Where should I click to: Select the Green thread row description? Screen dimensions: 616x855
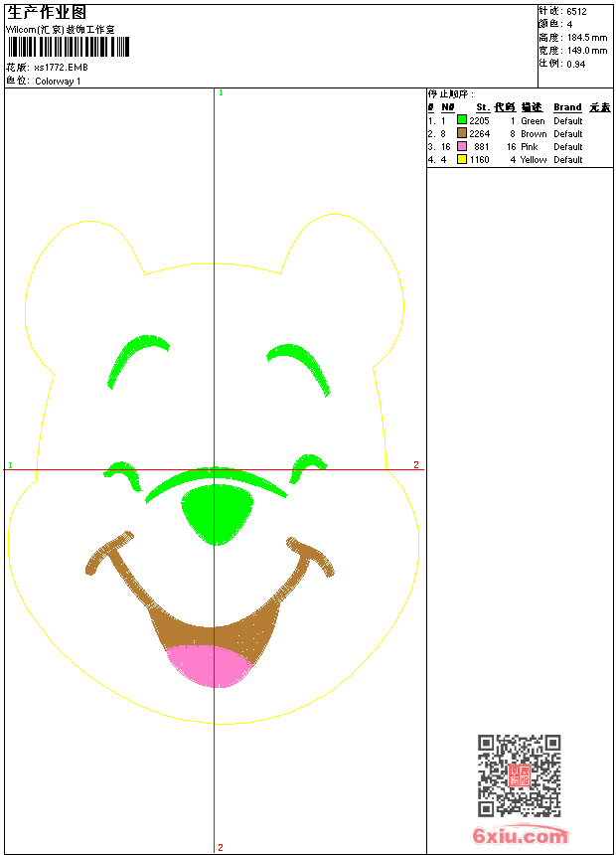[x=533, y=120]
